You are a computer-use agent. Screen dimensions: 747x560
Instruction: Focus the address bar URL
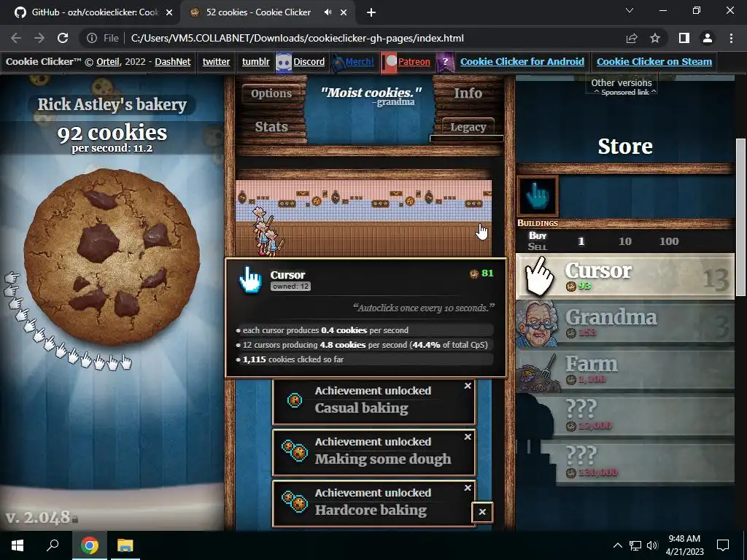point(298,38)
